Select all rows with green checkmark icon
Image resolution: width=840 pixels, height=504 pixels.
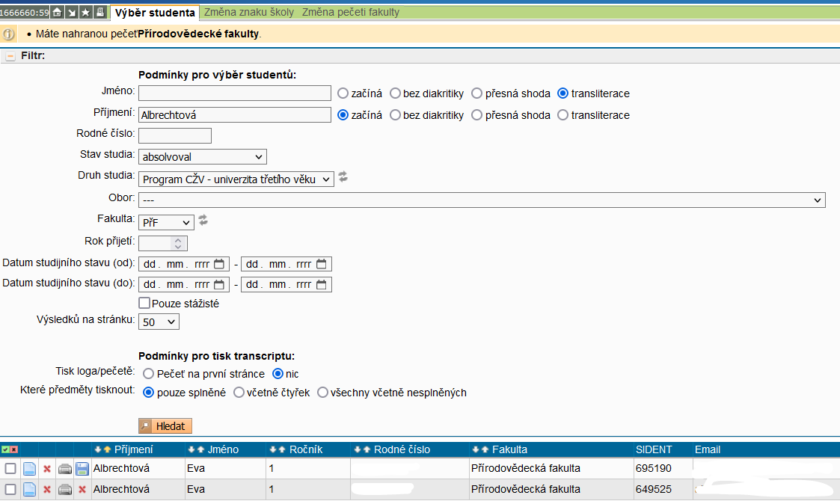tap(5, 449)
